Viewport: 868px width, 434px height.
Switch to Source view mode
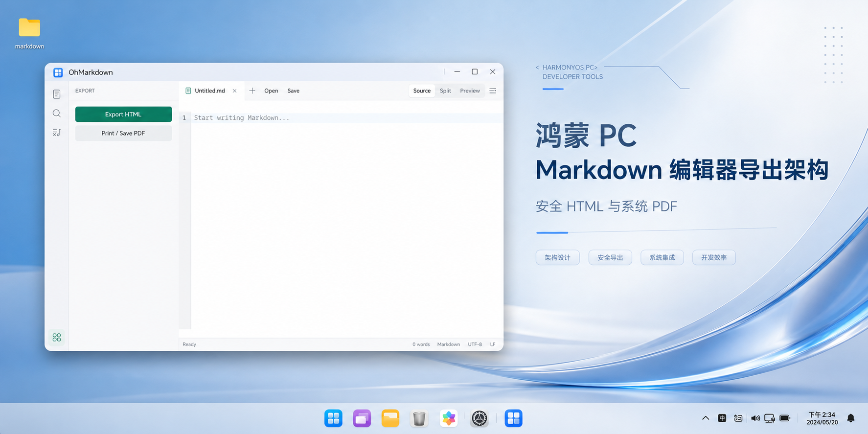(422, 91)
